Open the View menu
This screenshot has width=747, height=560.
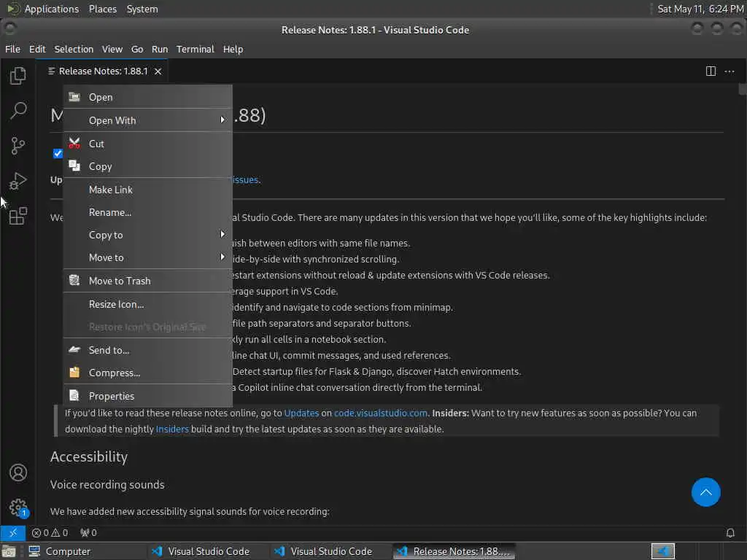click(112, 49)
